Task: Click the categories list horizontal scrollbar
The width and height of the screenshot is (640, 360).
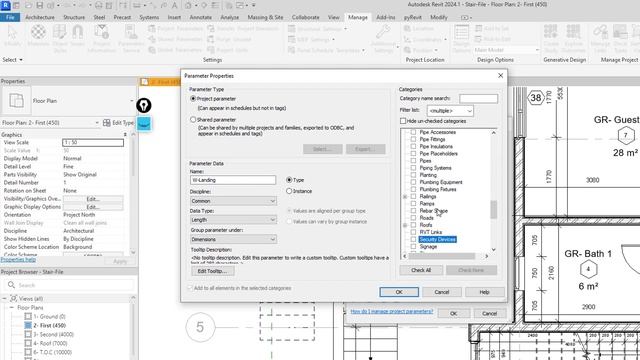Action: pyautogui.click(x=442, y=256)
